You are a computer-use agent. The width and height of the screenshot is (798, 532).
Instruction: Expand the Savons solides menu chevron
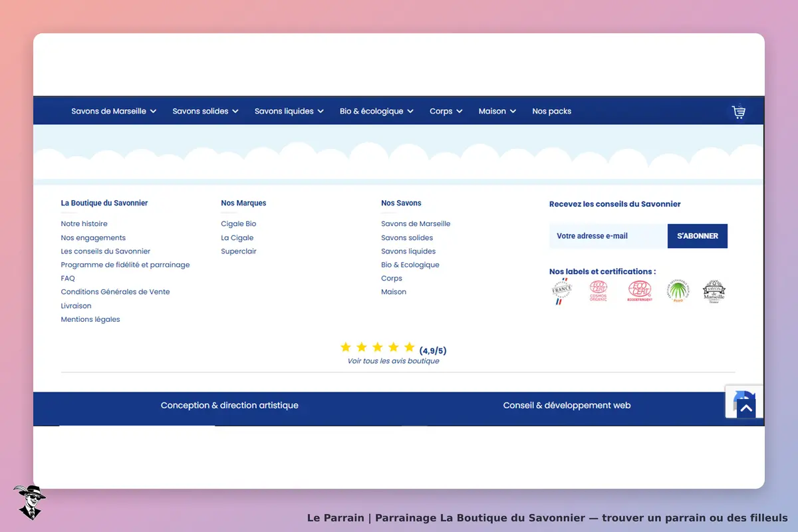pyautogui.click(x=235, y=112)
